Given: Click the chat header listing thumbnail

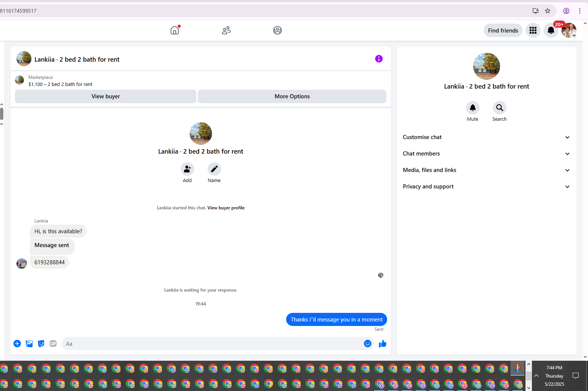Looking at the screenshot, I should tap(24, 59).
